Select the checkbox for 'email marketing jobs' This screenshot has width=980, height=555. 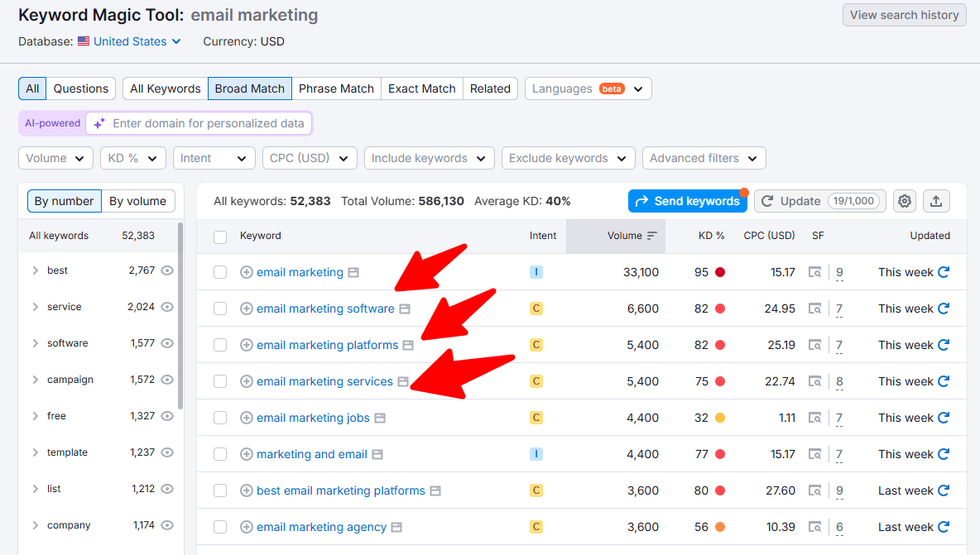(220, 418)
